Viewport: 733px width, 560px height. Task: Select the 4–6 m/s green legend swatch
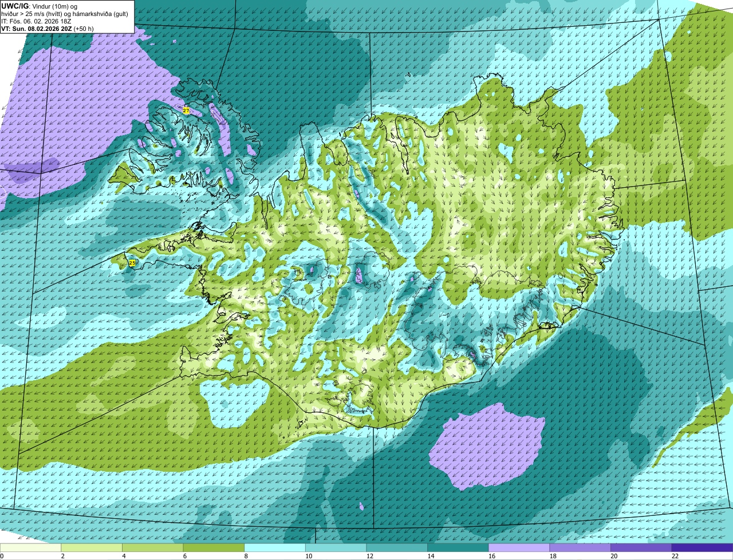152,547
